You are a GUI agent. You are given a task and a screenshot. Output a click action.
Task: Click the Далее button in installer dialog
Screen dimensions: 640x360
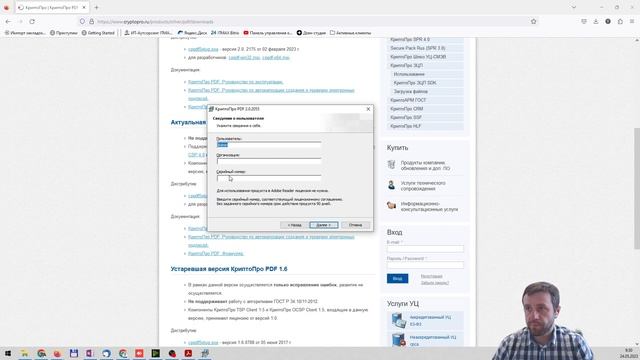click(x=324, y=225)
